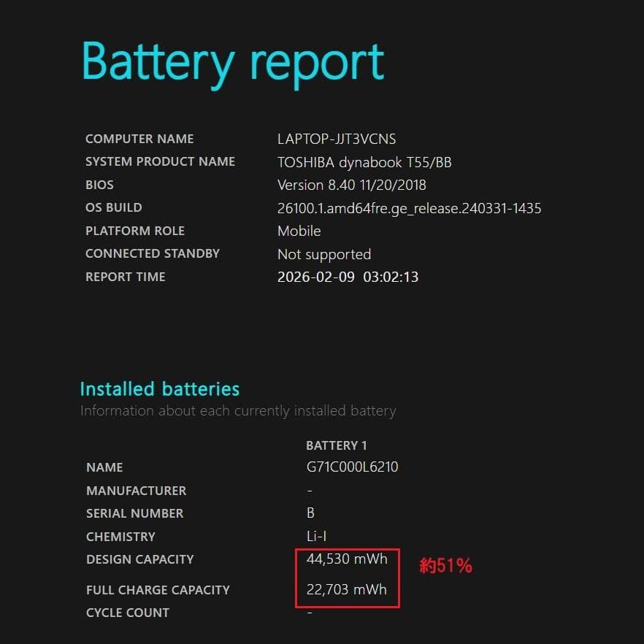The image size is (644, 644).
Task: Click the computer name LAPTOP-JJT3VCNS value
Action: pos(337,139)
